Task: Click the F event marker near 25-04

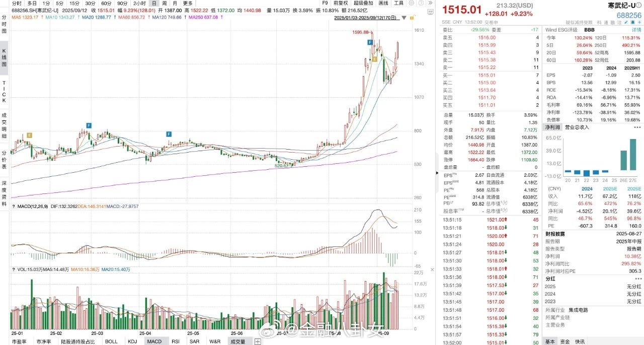Action: (169, 133)
